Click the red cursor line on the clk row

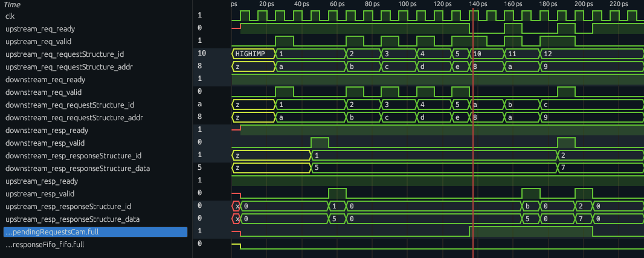coord(471,16)
